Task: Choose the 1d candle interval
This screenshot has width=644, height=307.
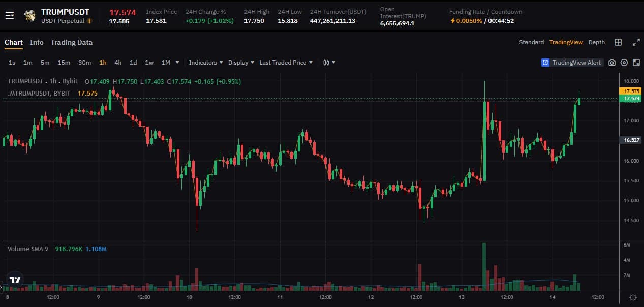Action: click(133, 63)
